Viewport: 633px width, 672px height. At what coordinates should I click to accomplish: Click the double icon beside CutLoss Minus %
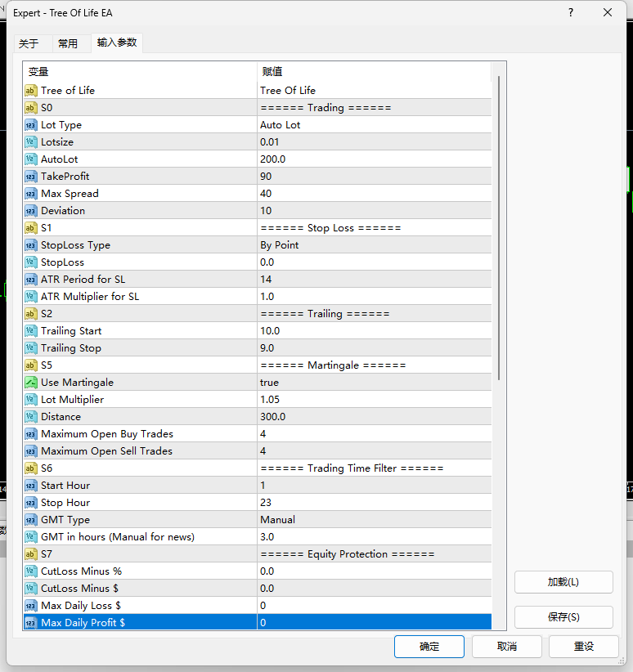coord(30,571)
